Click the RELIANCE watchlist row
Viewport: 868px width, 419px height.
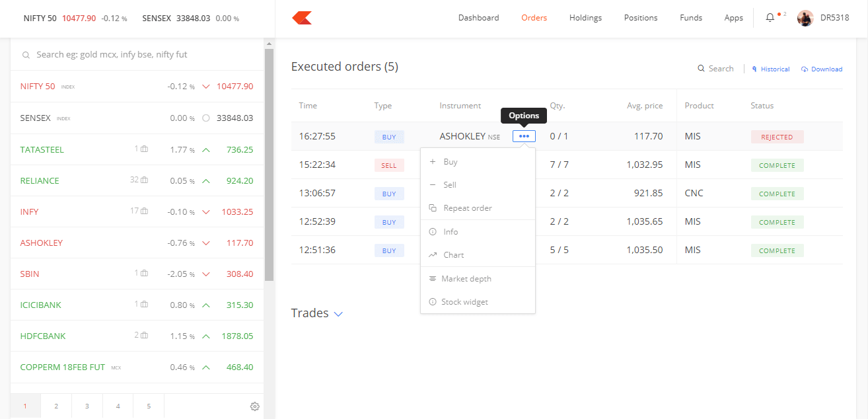137,180
